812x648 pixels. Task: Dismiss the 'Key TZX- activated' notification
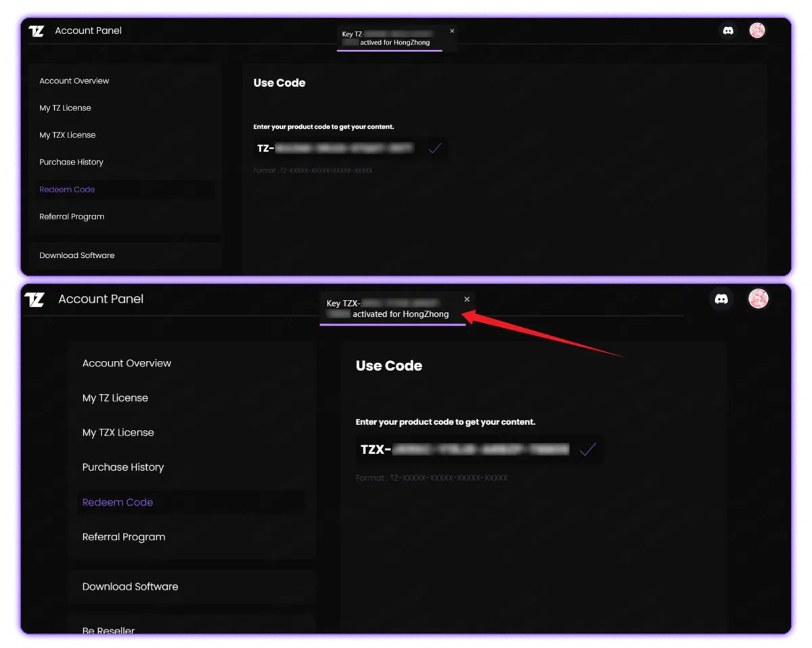pyautogui.click(x=467, y=299)
